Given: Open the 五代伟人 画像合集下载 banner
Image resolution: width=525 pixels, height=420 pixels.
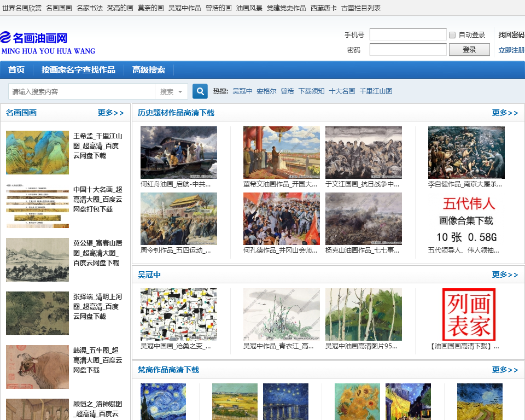Looking at the screenshot, I should (x=466, y=219).
